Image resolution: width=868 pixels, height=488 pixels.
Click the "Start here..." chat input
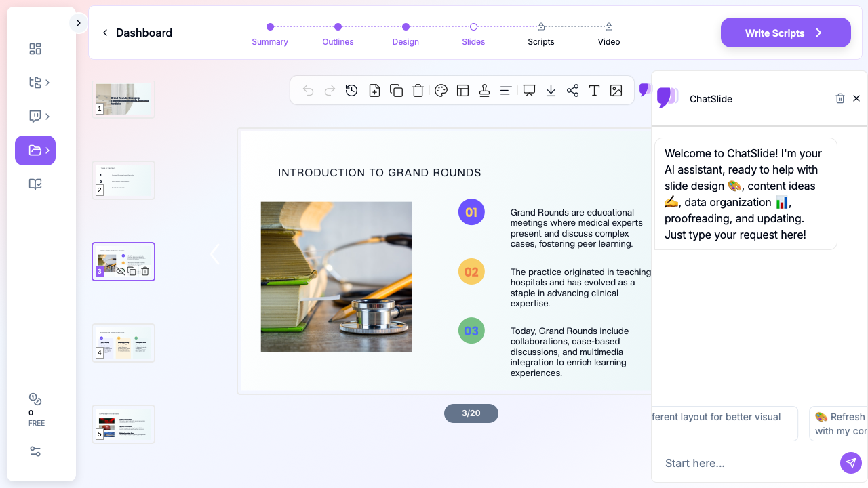[746, 463]
